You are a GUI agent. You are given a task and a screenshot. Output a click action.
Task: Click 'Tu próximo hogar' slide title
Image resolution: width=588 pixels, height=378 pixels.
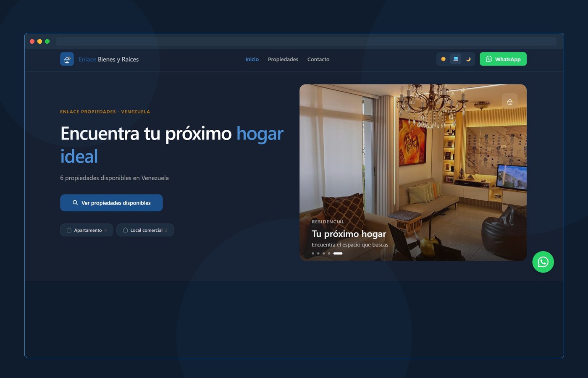(349, 234)
